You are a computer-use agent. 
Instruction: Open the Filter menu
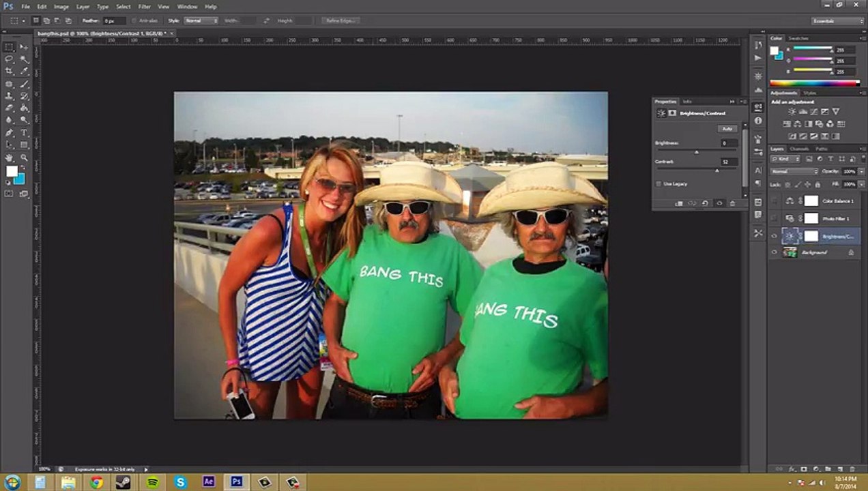coord(144,7)
